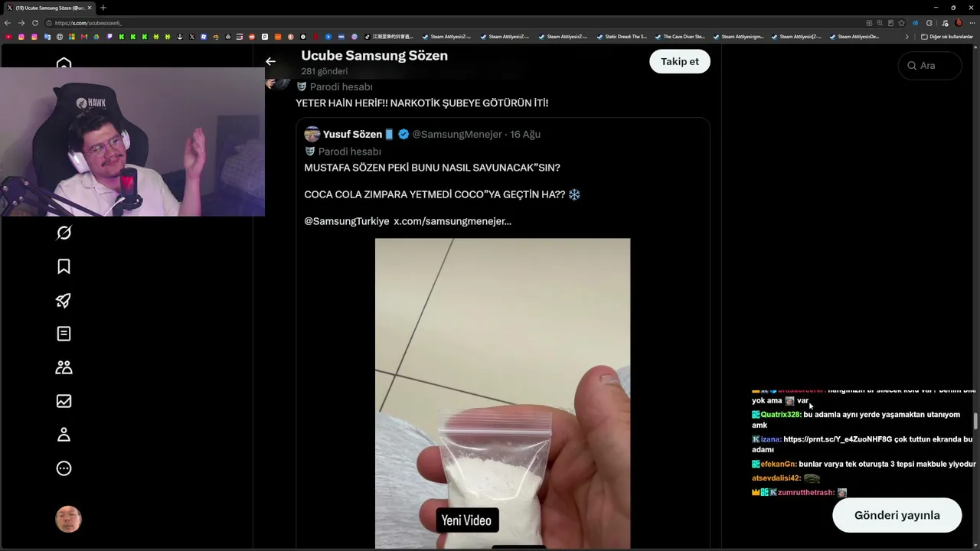The width and height of the screenshot is (980, 551).
Task: Click the izana username in chat
Action: 771,439
